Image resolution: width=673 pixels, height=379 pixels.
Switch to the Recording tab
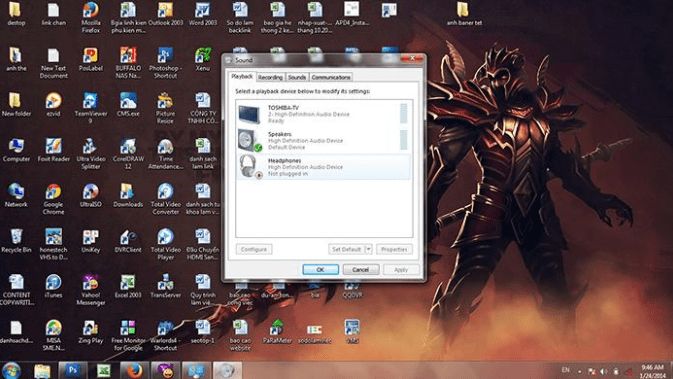click(x=270, y=77)
